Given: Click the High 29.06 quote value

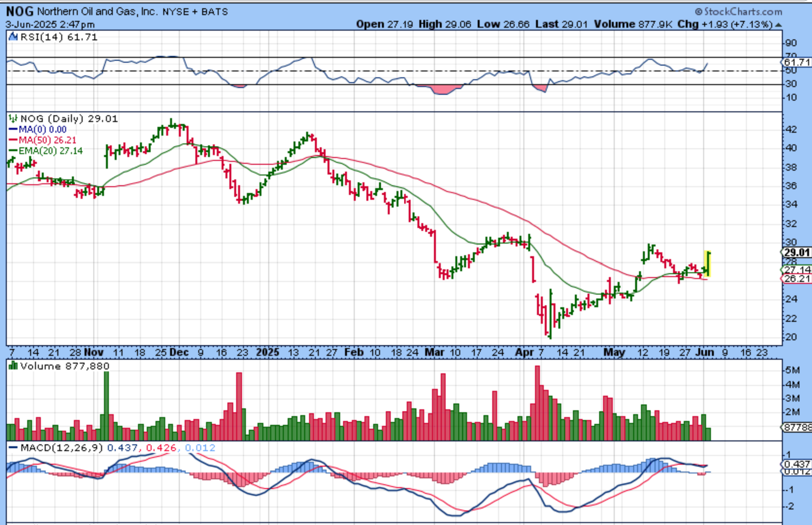Looking at the screenshot, I should [445, 24].
